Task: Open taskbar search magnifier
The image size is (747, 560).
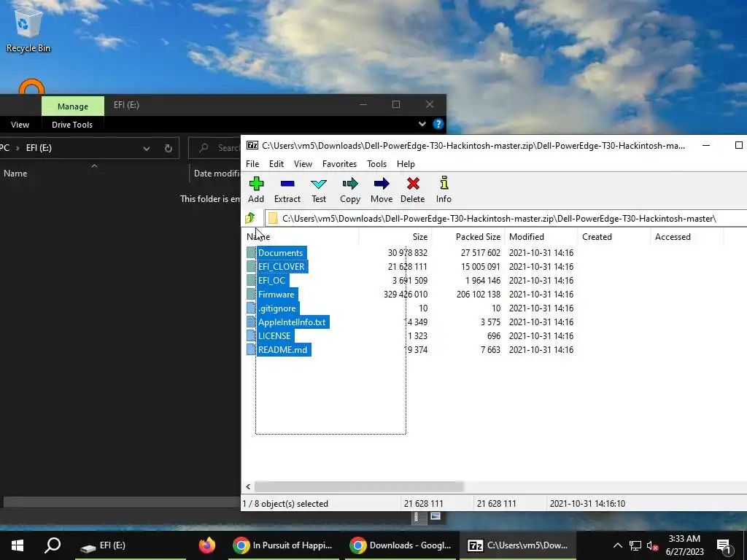Action: coord(53,545)
